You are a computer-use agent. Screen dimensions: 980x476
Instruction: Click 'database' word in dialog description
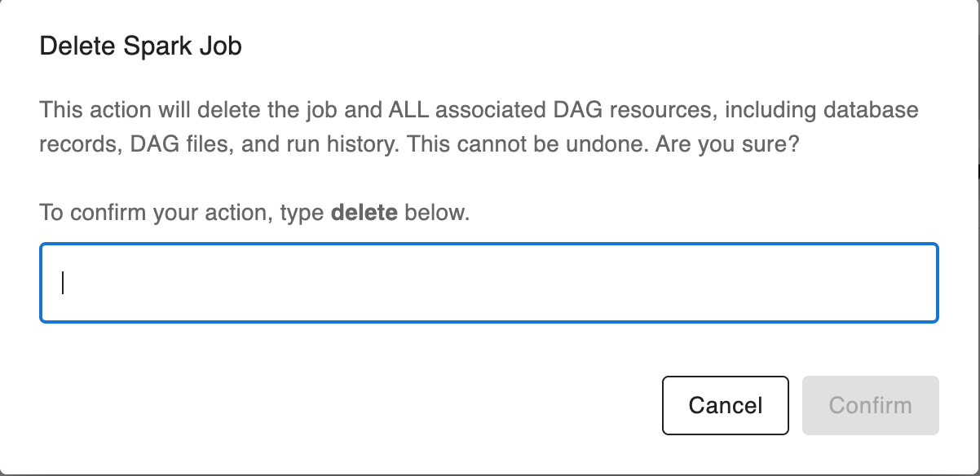pos(872,109)
